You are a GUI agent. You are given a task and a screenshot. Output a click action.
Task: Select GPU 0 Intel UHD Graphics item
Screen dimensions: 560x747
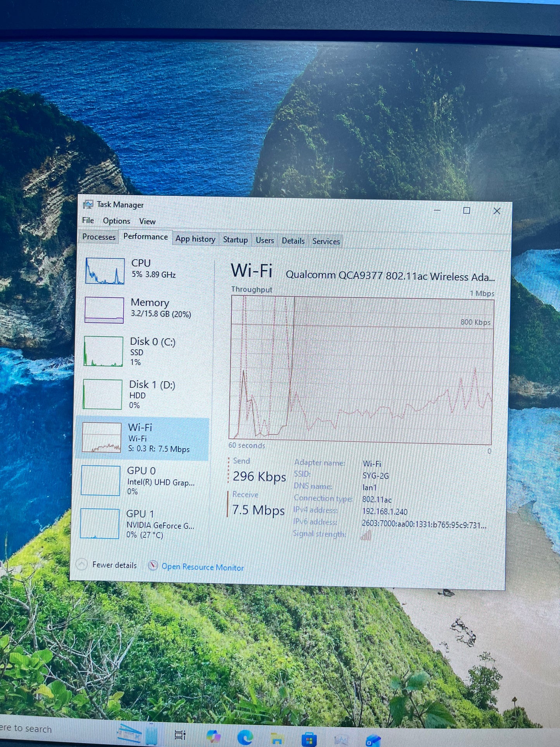click(141, 481)
